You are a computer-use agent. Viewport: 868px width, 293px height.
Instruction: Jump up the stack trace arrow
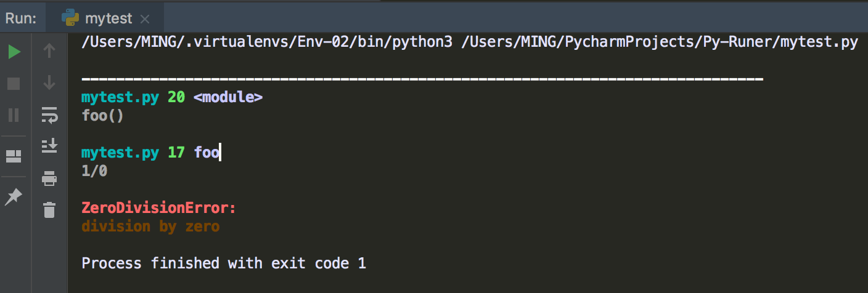(49, 52)
